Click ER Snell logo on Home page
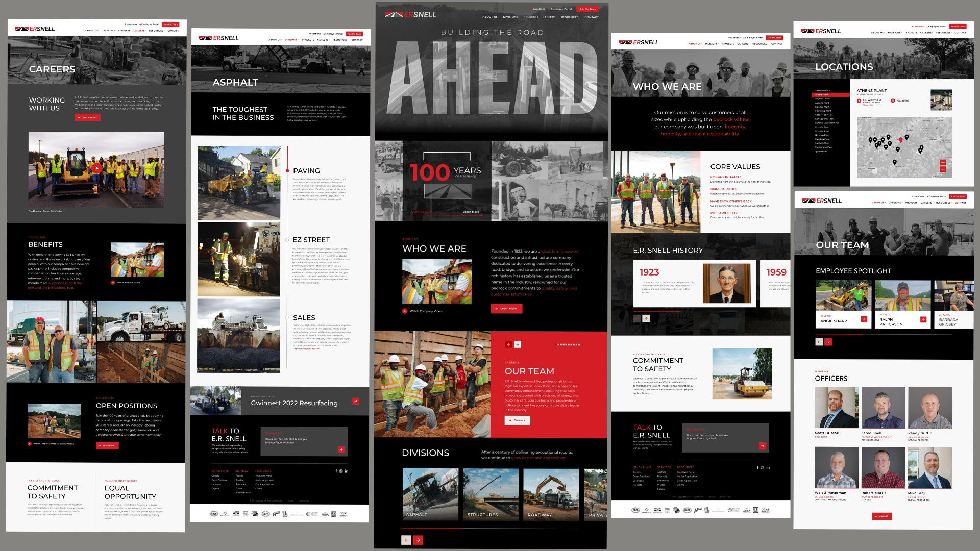This screenshot has width=980, height=551. click(411, 14)
